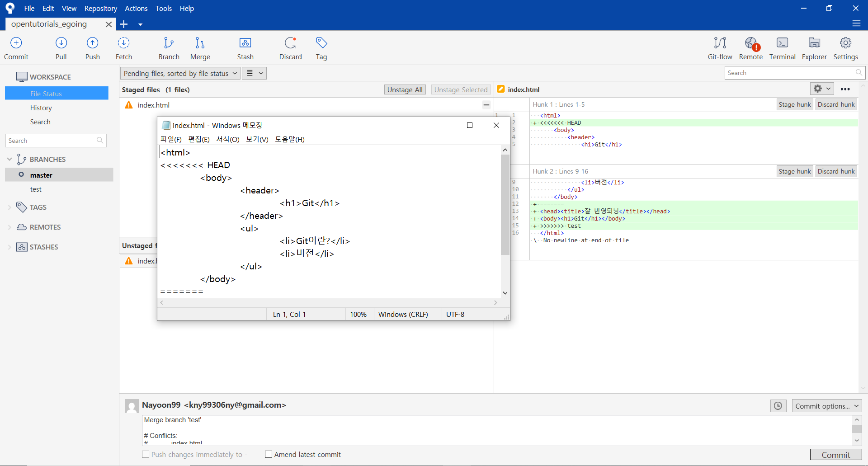Image resolution: width=868 pixels, height=466 pixels.
Task: Open Notepad's 파일(F) menu
Action: (171, 139)
